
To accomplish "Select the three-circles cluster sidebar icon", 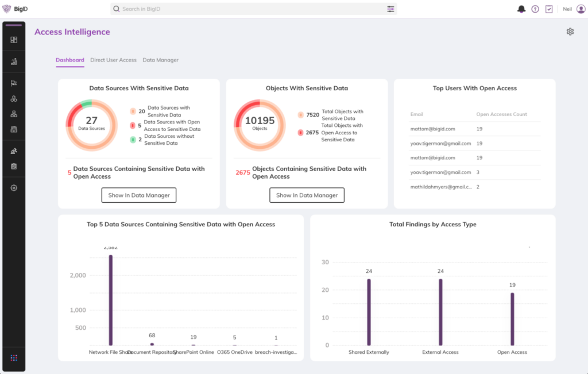I will click(14, 99).
